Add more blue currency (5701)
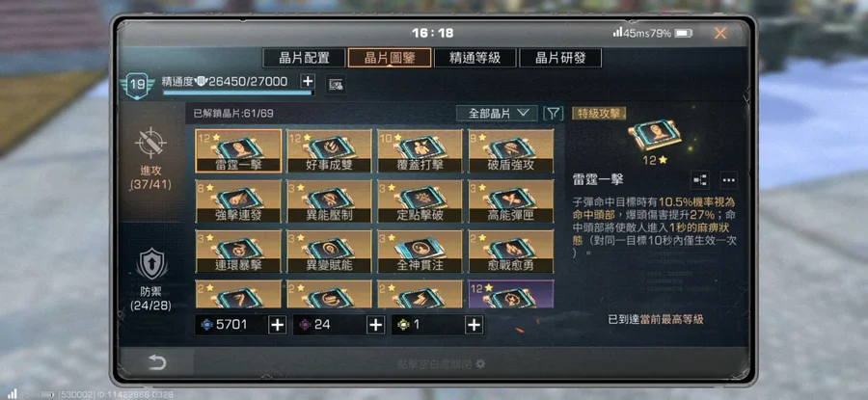 (278, 325)
